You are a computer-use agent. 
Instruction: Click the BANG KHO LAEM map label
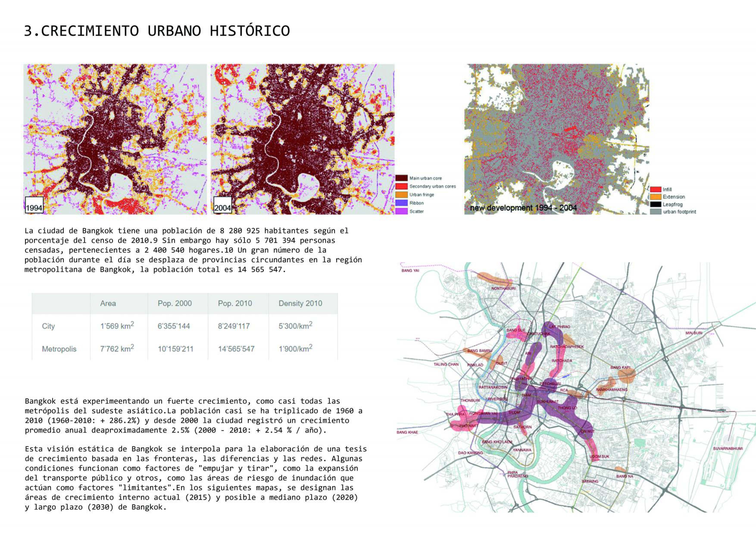497,442
